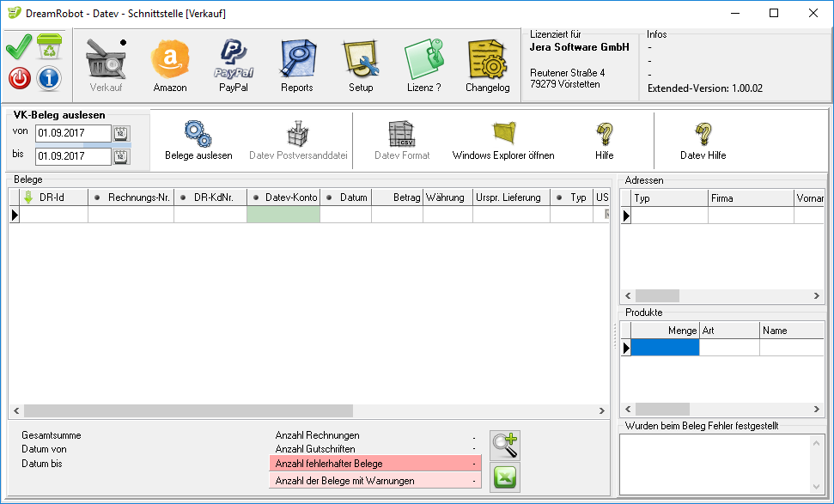Click Windows Explorer öffnen
The image size is (834, 504).
click(x=502, y=140)
